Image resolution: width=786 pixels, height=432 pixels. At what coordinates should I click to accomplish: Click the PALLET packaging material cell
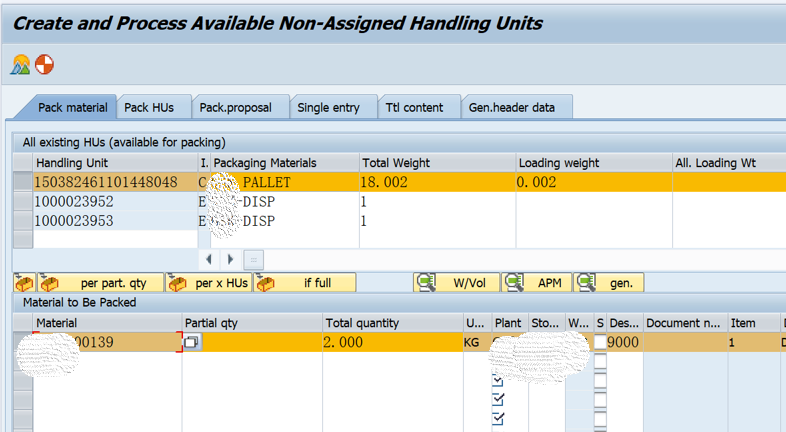coord(285,182)
